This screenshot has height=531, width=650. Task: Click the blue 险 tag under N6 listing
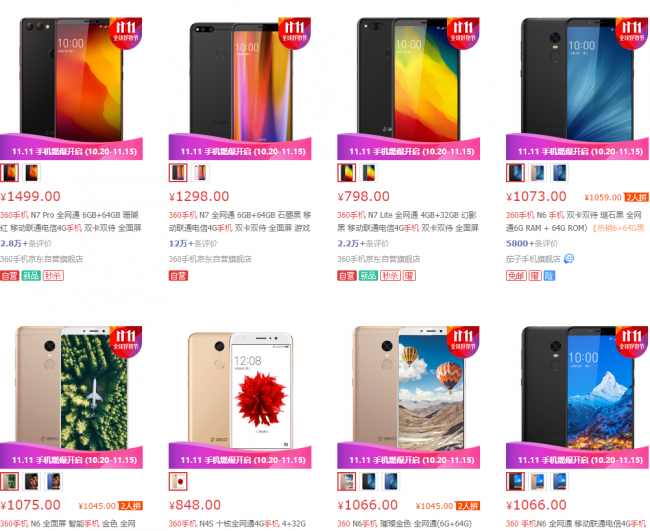(x=549, y=276)
